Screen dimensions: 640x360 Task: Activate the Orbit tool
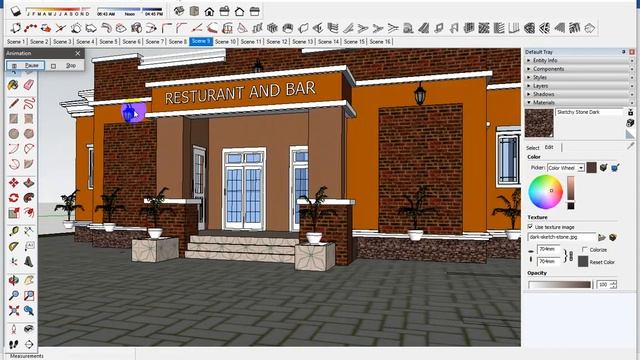tap(13, 280)
